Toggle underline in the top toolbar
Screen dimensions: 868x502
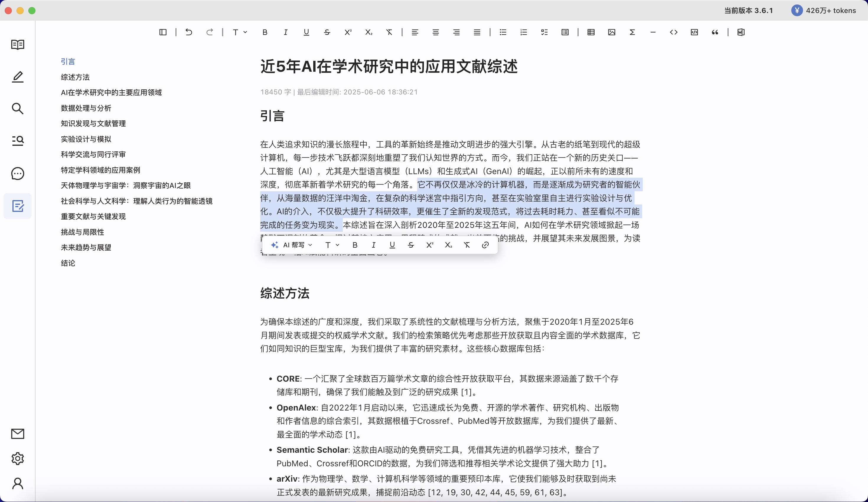click(306, 32)
